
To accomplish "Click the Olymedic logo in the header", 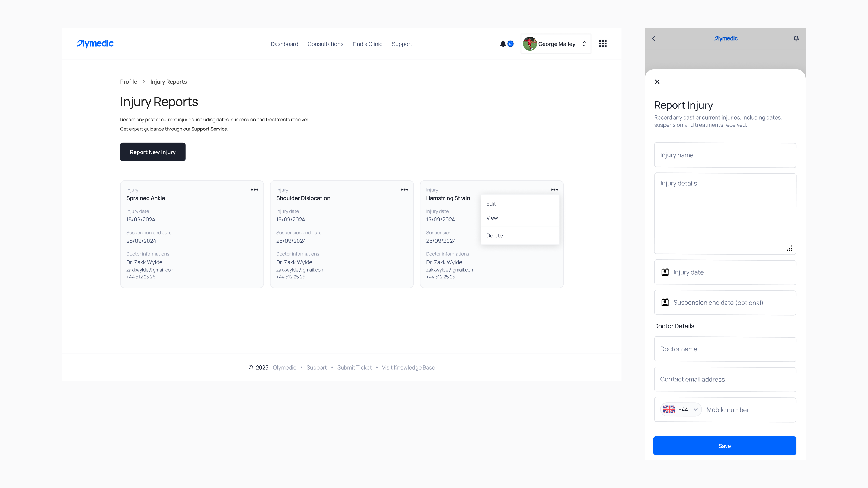I will (x=95, y=43).
